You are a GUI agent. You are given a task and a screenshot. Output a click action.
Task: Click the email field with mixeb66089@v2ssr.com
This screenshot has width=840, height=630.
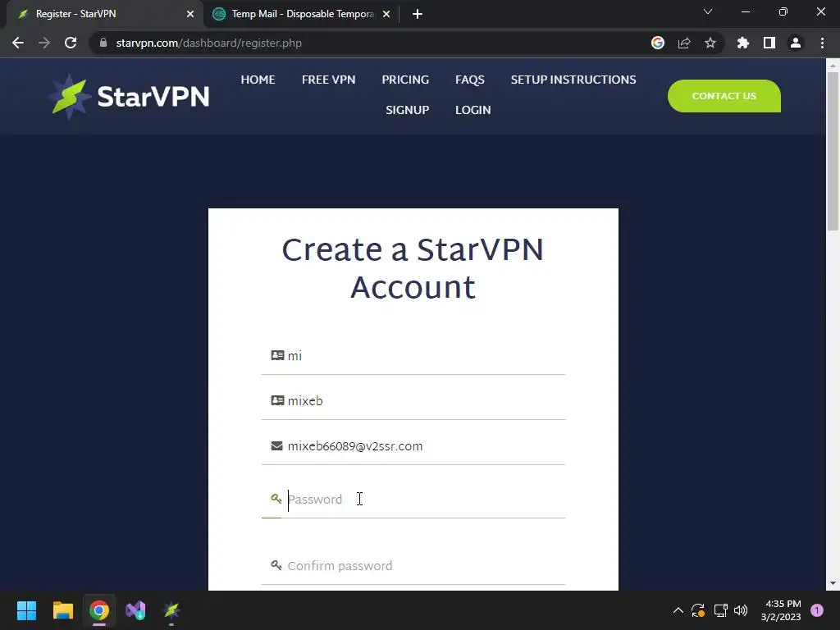click(x=413, y=446)
